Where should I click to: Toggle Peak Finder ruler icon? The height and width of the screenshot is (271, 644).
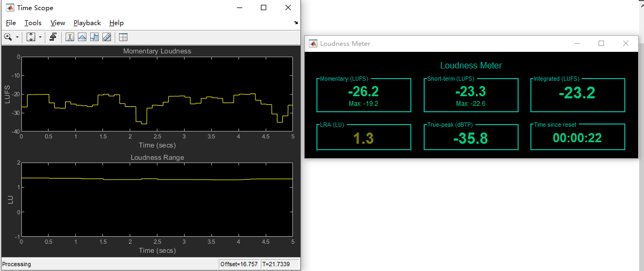click(x=107, y=37)
